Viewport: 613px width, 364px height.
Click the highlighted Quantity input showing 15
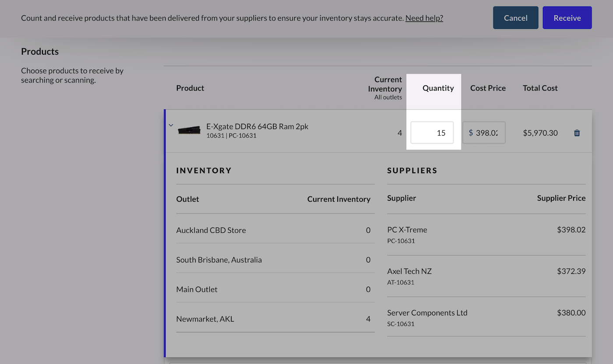coord(432,133)
